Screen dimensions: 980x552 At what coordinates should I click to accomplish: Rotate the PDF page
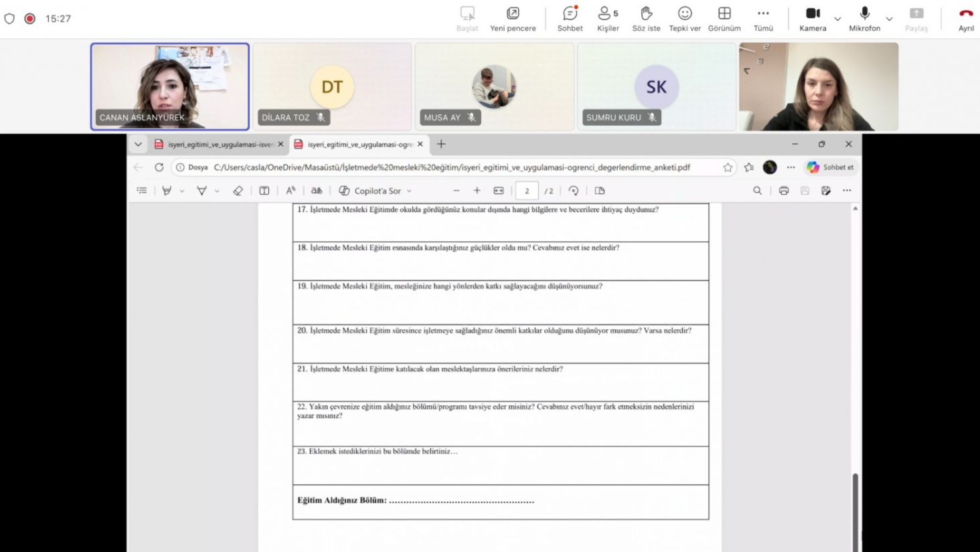[574, 191]
